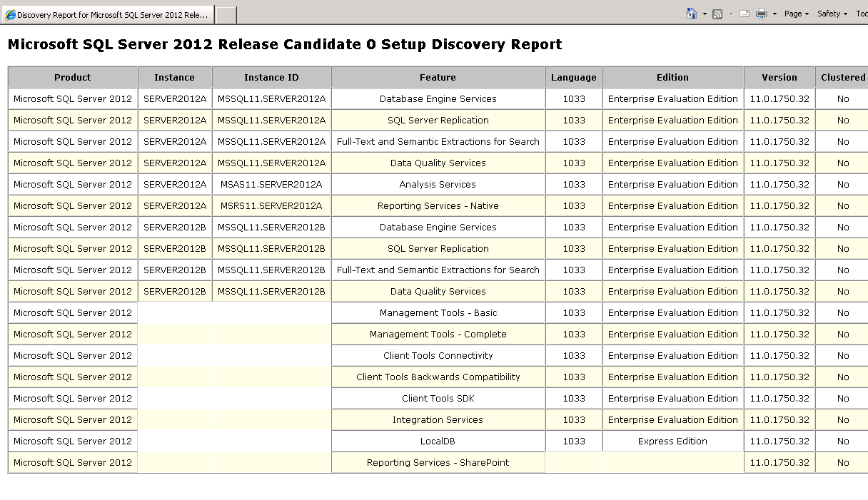868x500 pixels.
Task: Click the MSRS11.SERVER2012A instance ID cell
Action: (x=271, y=205)
